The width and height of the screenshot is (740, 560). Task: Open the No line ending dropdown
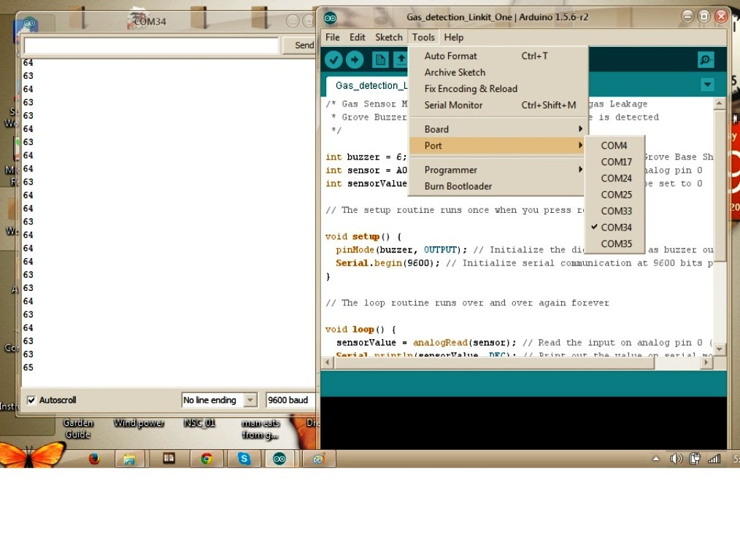219,400
